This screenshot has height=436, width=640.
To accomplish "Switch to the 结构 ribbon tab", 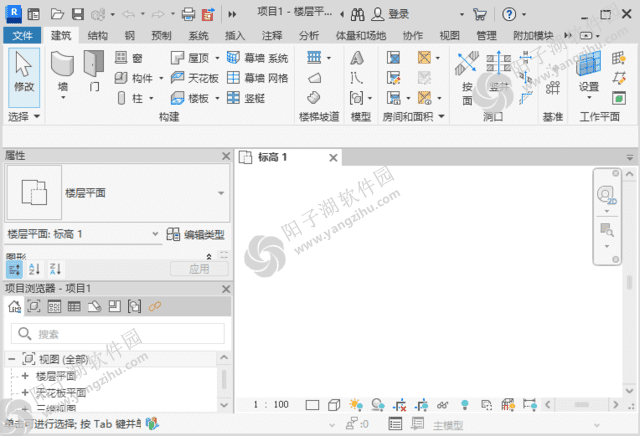I will click(x=98, y=36).
